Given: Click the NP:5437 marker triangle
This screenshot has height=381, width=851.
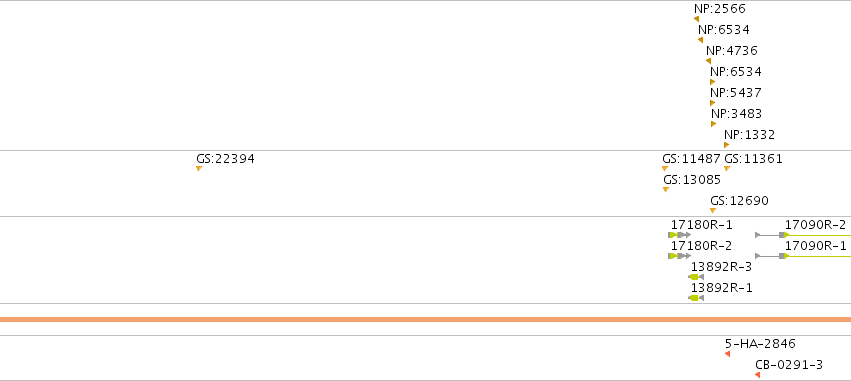Looking at the screenshot, I should pyautogui.click(x=713, y=103).
